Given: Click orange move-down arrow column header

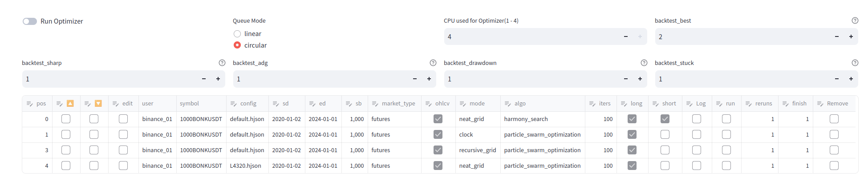Looking at the screenshot, I should click(98, 103).
